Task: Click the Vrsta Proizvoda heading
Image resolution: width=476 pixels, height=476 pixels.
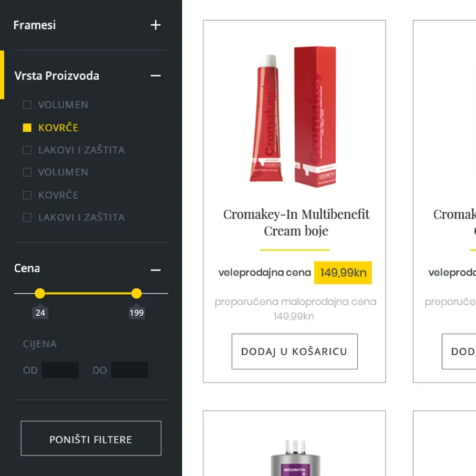Action: tap(57, 76)
